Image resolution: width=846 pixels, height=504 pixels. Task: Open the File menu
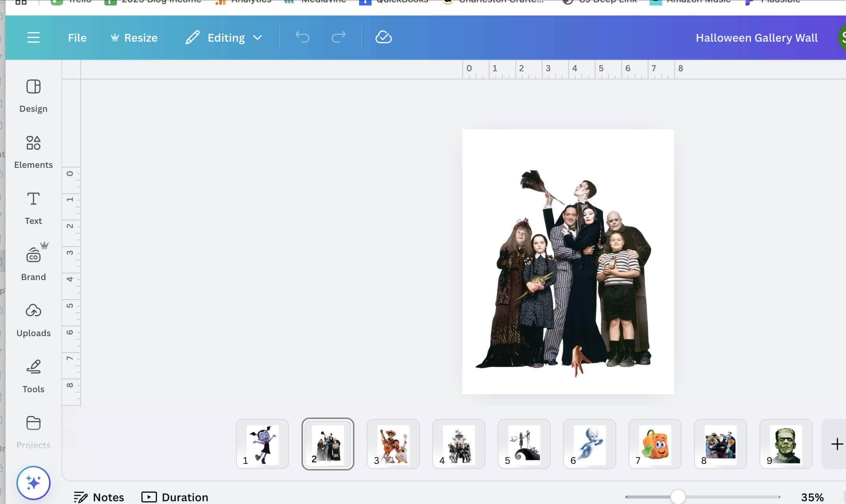(x=77, y=37)
